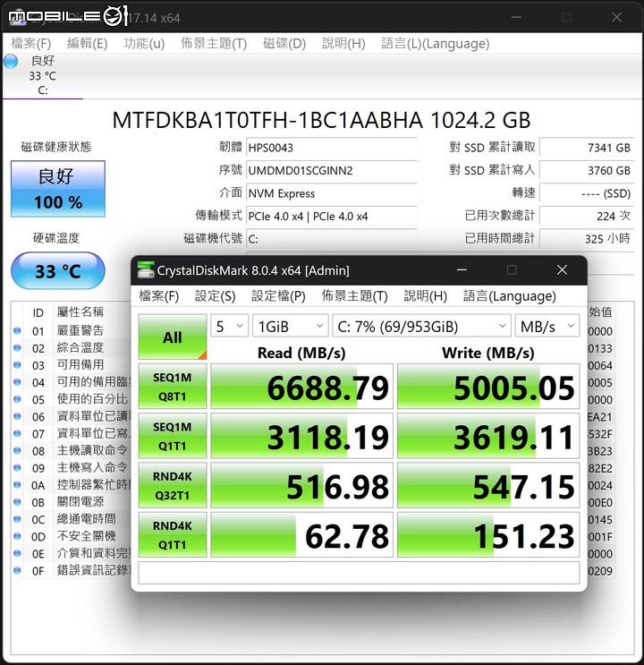Open 佈景主題(T) menu in CrystalDiskMark
644x665 pixels.
pyautogui.click(x=354, y=295)
